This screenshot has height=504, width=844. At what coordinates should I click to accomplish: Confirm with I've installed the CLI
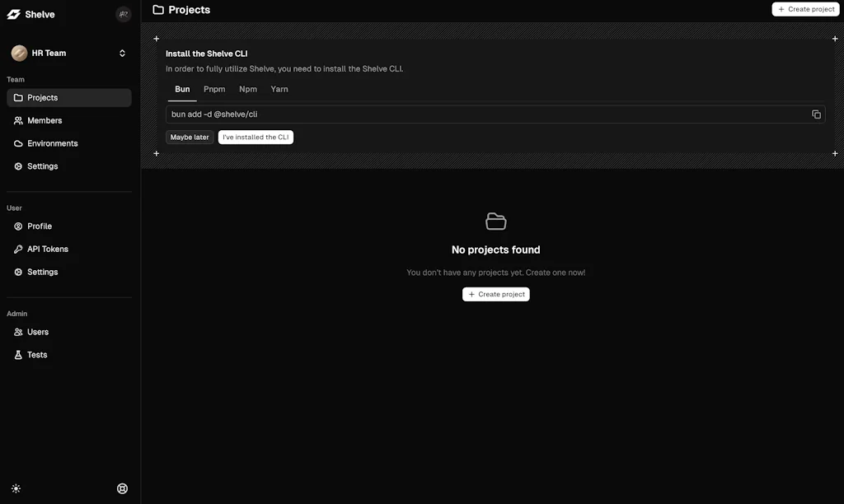coord(256,137)
